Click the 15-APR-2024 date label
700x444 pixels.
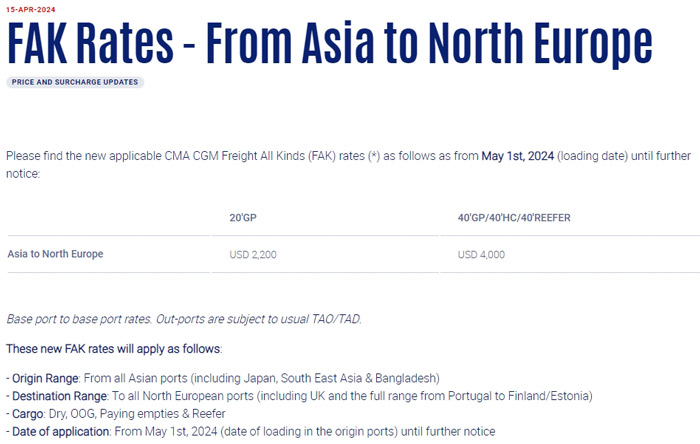pos(31,9)
